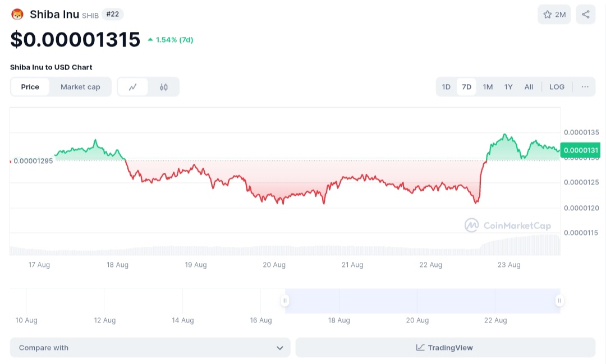Viewport: 606px width, 364px height.
Task: Select the Price toggle
Action: point(30,87)
